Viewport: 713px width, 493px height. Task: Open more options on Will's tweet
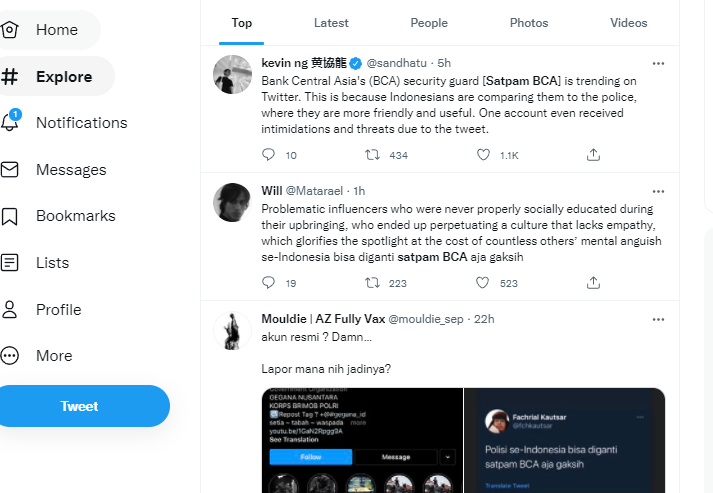tap(658, 190)
